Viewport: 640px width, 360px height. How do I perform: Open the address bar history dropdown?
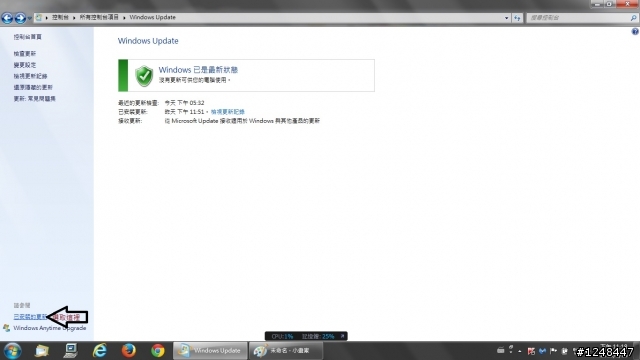click(507, 18)
